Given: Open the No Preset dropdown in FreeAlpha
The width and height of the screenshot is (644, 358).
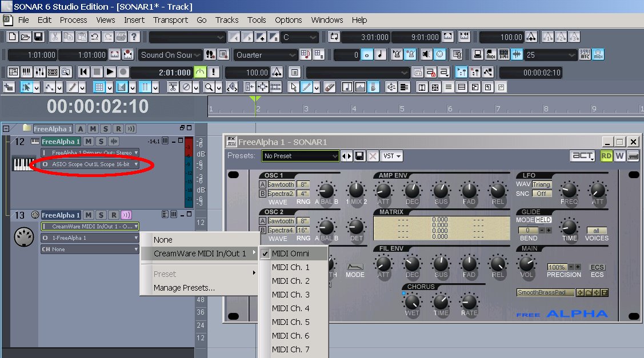Looking at the screenshot, I should point(300,156).
